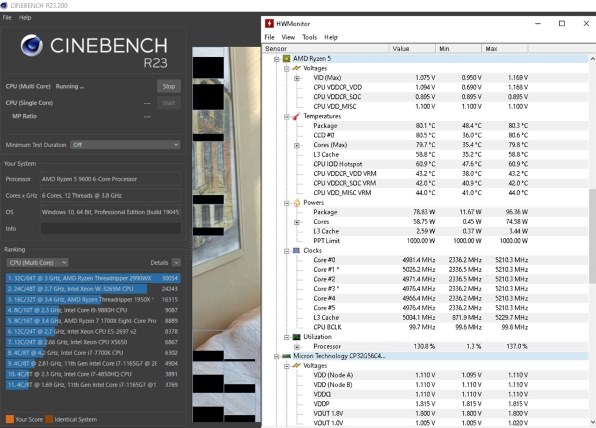Screen dimensions: 596x428
Task: Expand the Cores power entry
Action: (296, 222)
